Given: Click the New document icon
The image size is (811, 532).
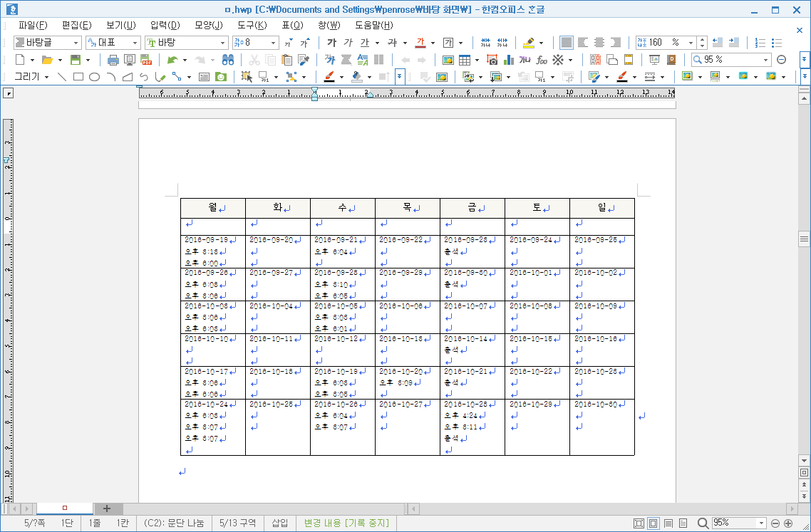Looking at the screenshot, I should pos(19,60).
